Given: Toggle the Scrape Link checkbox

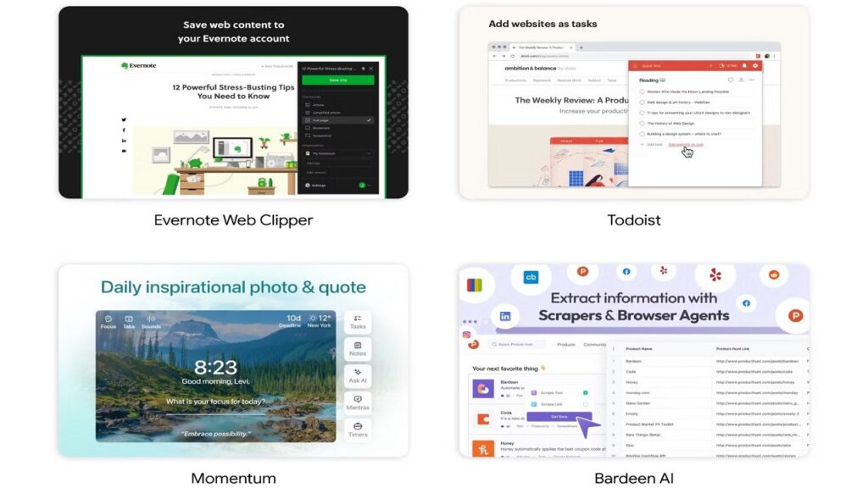Looking at the screenshot, I should tap(585, 404).
